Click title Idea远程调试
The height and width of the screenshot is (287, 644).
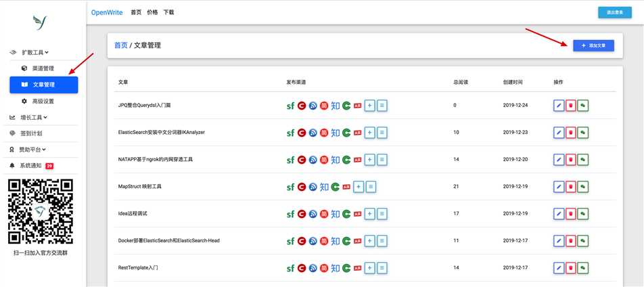(x=133, y=214)
